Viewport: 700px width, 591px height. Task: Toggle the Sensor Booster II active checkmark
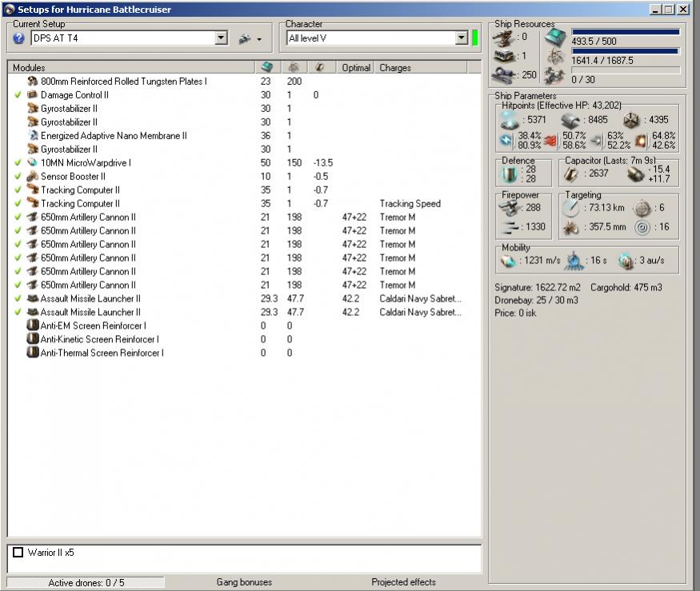click(18, 177)
